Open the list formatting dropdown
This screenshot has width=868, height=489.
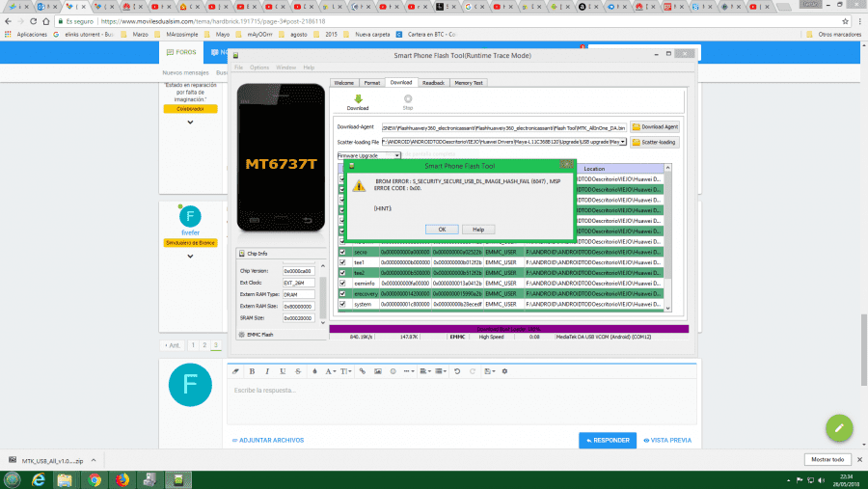441,371
